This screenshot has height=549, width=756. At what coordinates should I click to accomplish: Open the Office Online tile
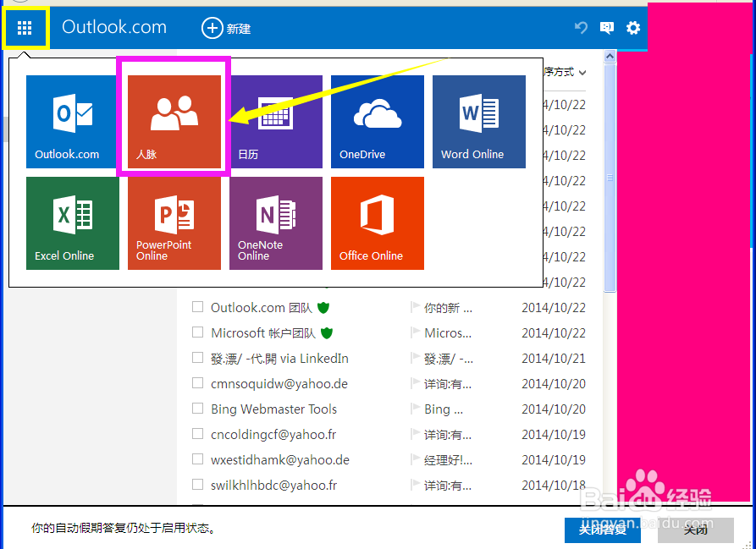(378, 223)
